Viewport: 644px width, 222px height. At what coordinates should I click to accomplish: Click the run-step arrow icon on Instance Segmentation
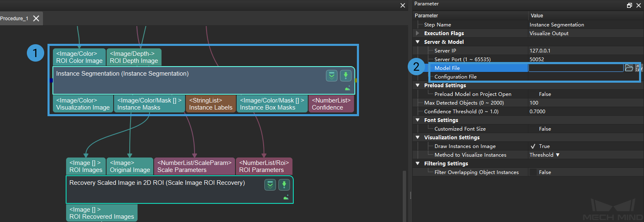tap(345, 76)
